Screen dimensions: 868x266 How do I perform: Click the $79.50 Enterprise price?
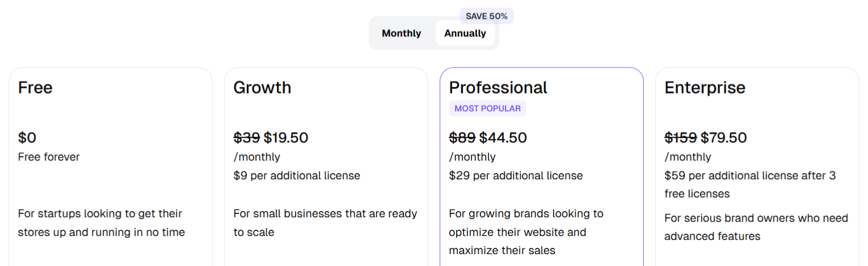pyautogui.click(x=724, y=138)
